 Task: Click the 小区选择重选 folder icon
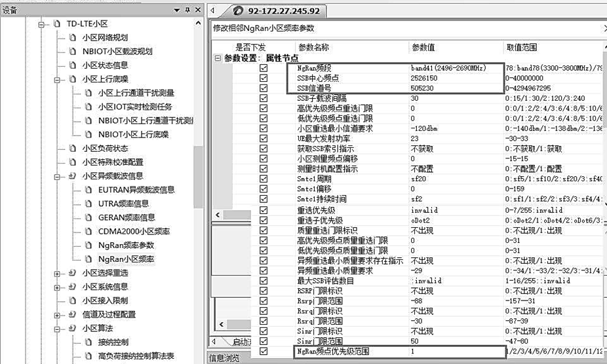coord(72,273)
